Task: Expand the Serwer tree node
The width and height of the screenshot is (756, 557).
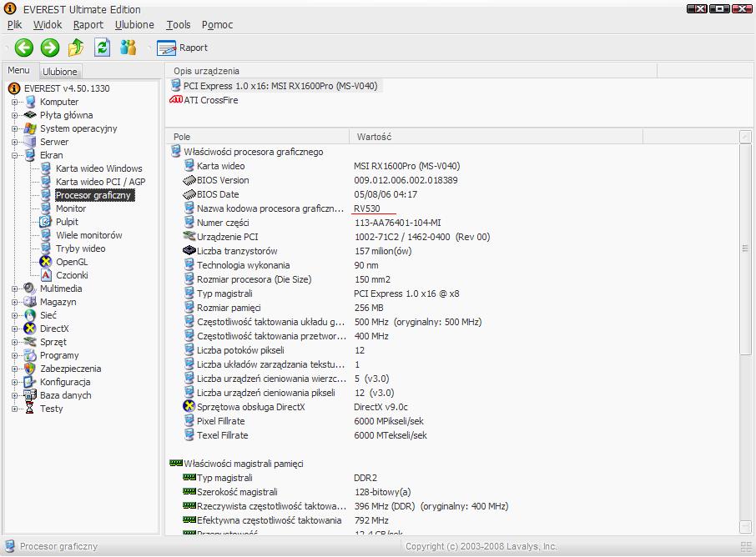Action: (14, 142)
